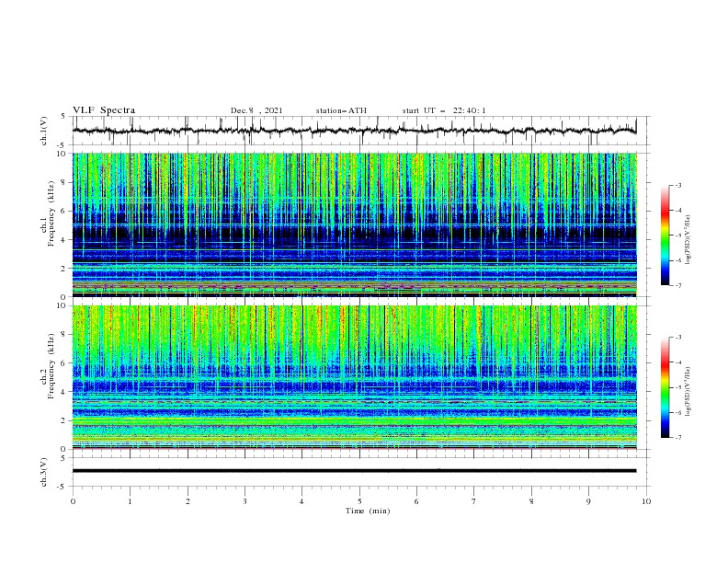728x563 pixels.
Task: Click the ch.3(V) axis label
Action: pyautogui.click(x=44, y=472)
